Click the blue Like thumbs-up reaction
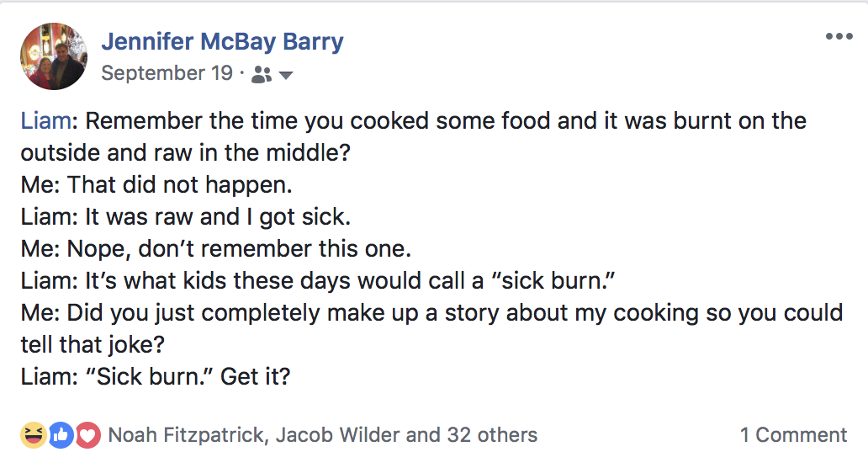The width and height of the screenshot is (868, 468). tap(61, 435)
